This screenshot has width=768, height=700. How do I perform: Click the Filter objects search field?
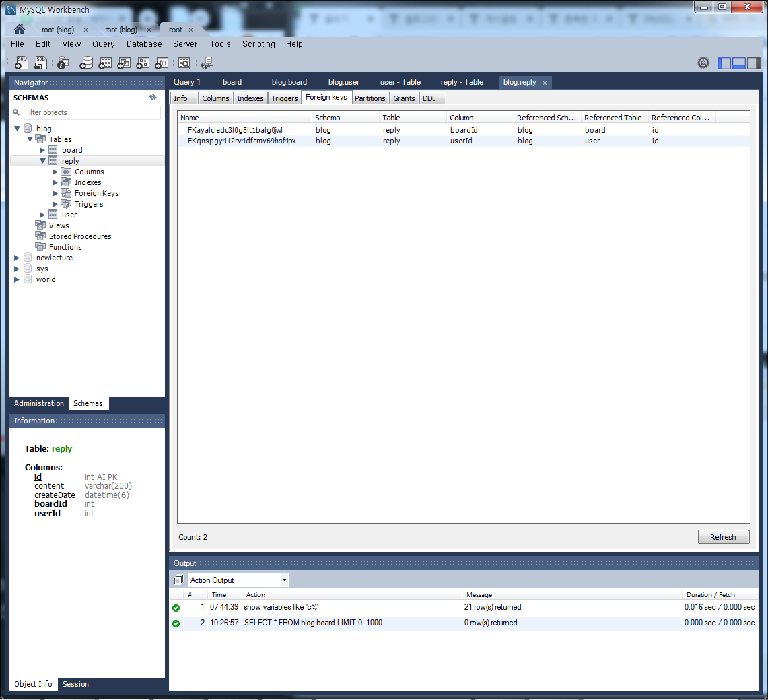point(92,112)
